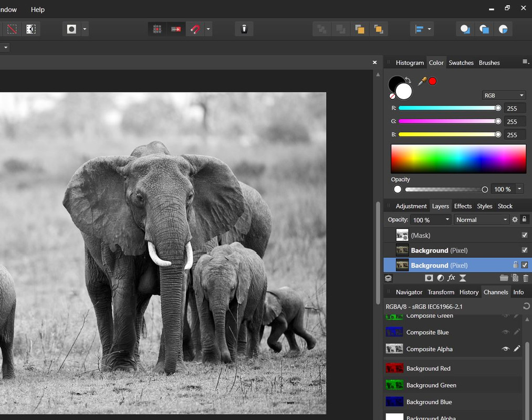Open the color Opacity percentage dropdown arrow
The height and width of the screenshot is (420, 532).
(519, 188)
